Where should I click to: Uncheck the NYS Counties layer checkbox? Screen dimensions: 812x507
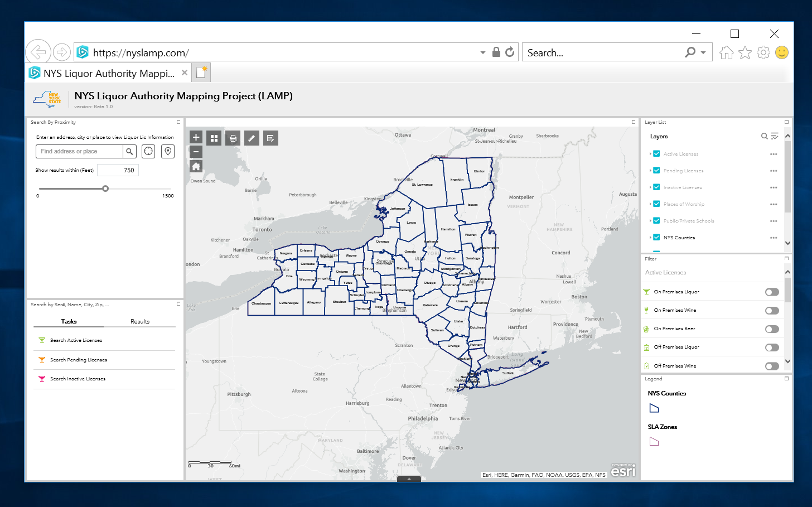[656, 238]
